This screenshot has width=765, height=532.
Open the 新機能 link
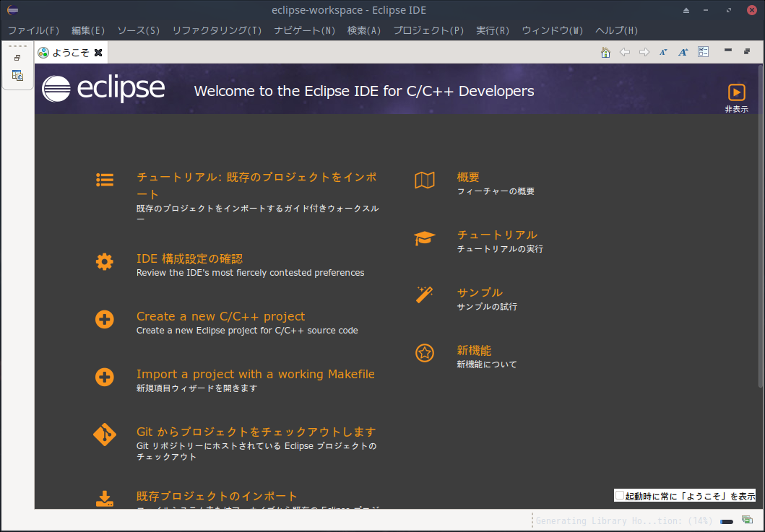474,350
